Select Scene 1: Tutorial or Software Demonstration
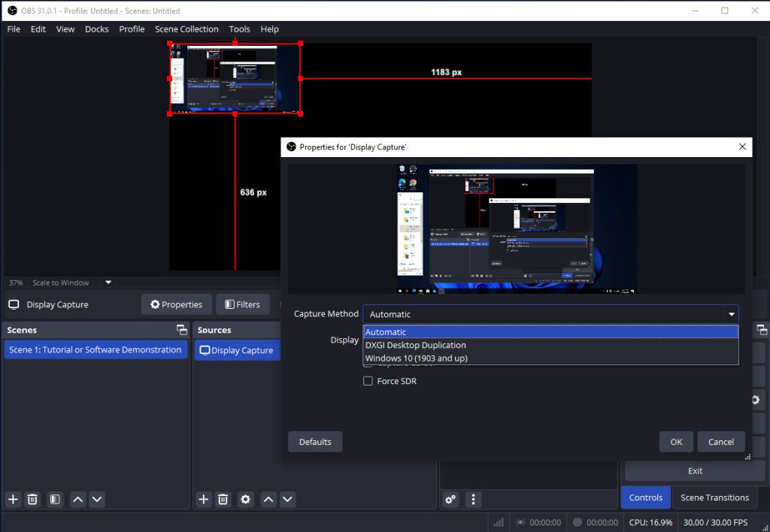Screen dimensions: 770x532 point(95,349)
